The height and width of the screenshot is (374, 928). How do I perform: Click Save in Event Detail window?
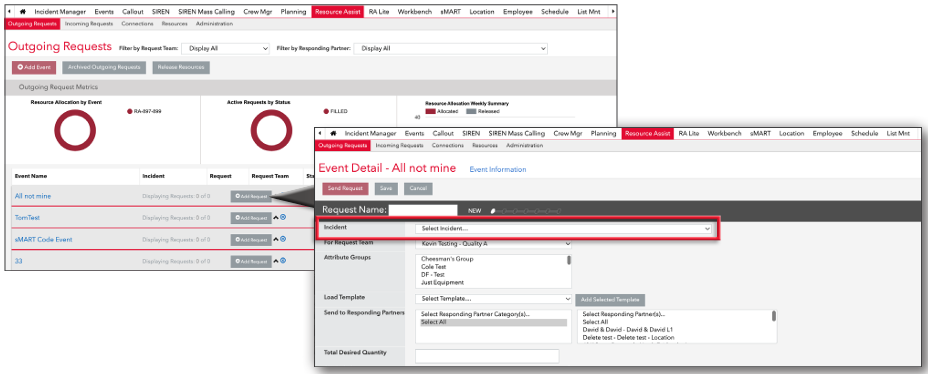click(x=386, y=189)
